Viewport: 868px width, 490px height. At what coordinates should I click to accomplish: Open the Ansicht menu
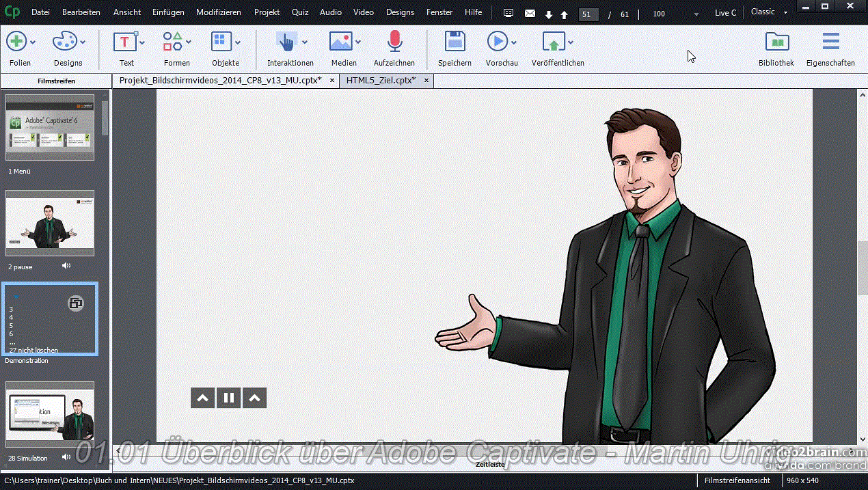127,12
